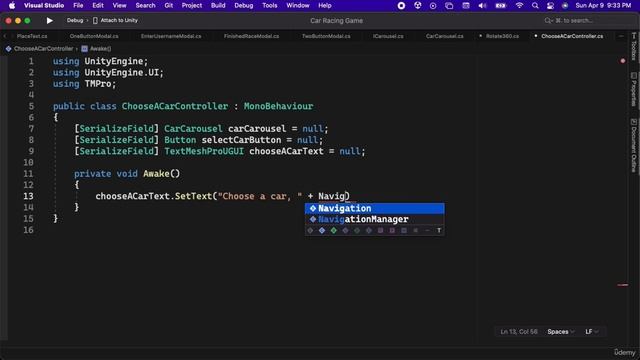Viewport: 640px width, 360px height.
Task: Click the Run play button
Action: pos(49,20)
